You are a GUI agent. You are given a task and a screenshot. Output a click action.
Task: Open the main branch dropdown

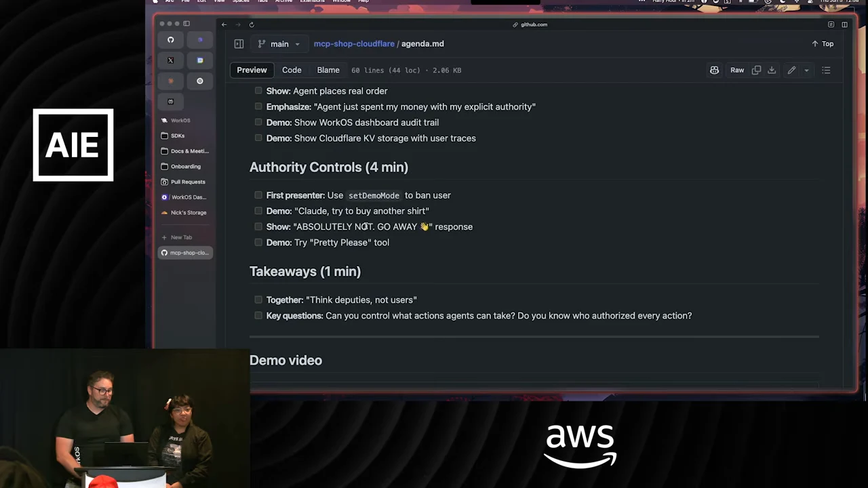279,43
